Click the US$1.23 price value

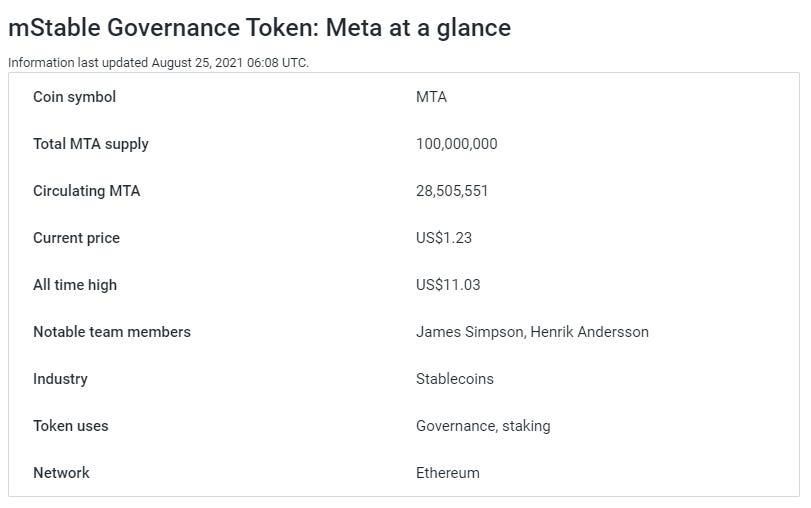(x=444, y=238)
